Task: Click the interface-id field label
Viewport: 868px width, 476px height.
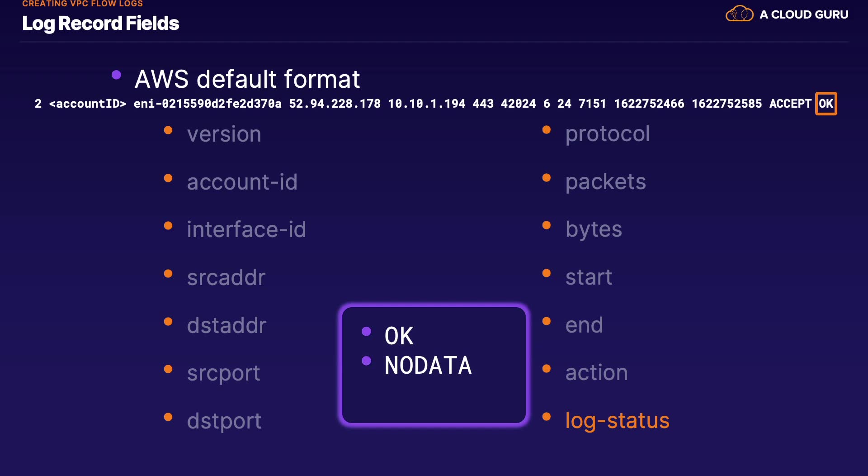Action: [x=246, y=229]
